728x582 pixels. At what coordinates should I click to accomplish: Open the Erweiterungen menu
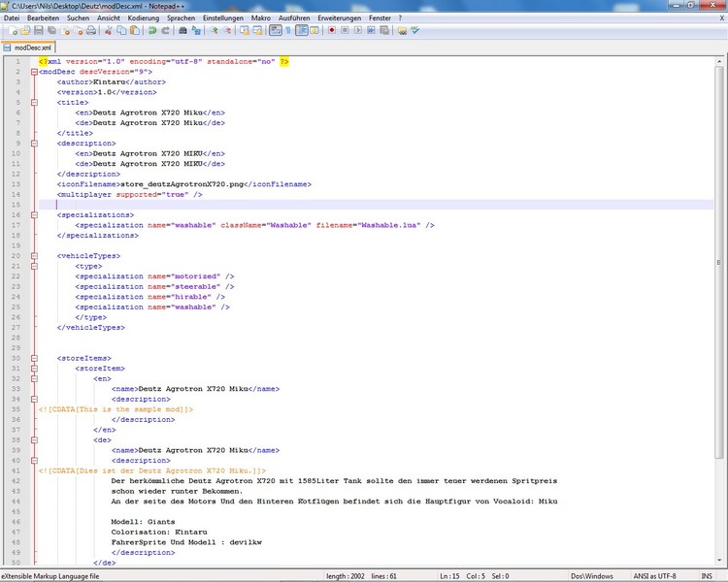(340, 18)
